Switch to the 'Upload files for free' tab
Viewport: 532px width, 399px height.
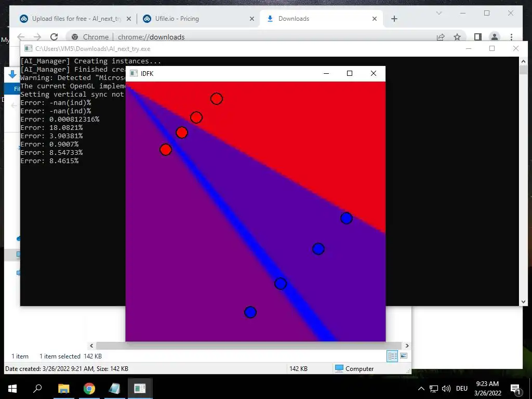[75, 19]
